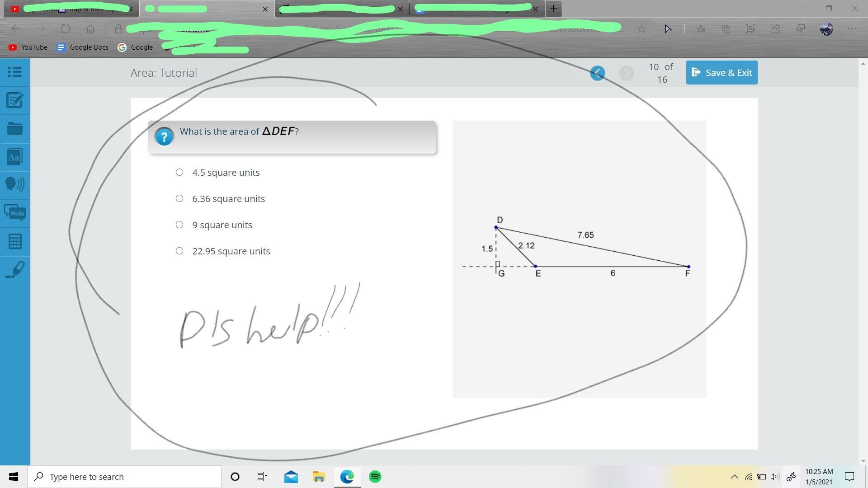The height and width of the screenshot is (488, 868).
Task: Go to the previous tutorial page
Action: 597,73
